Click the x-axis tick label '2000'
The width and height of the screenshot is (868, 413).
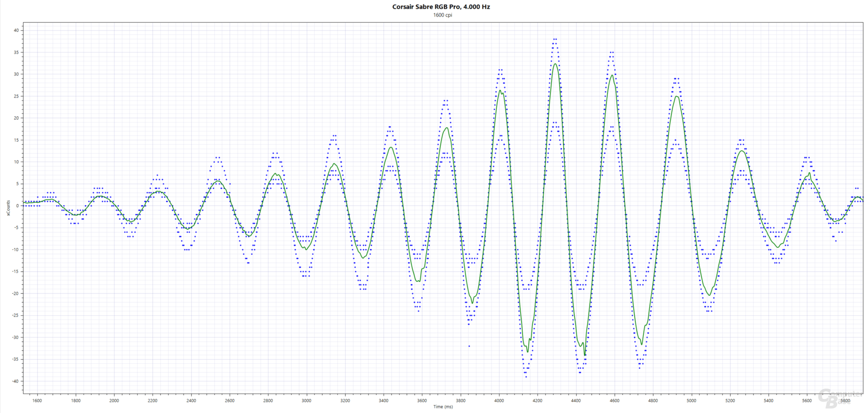coord(114,400)
